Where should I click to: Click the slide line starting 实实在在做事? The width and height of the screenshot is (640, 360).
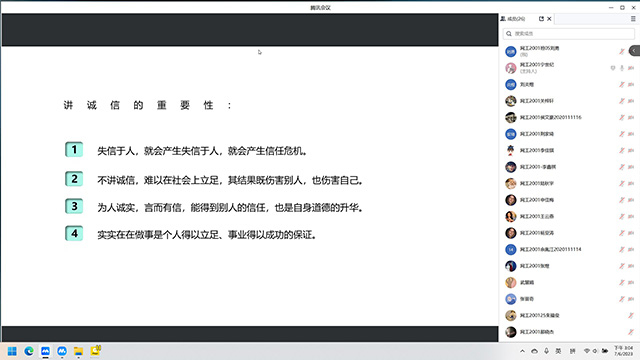207,235
